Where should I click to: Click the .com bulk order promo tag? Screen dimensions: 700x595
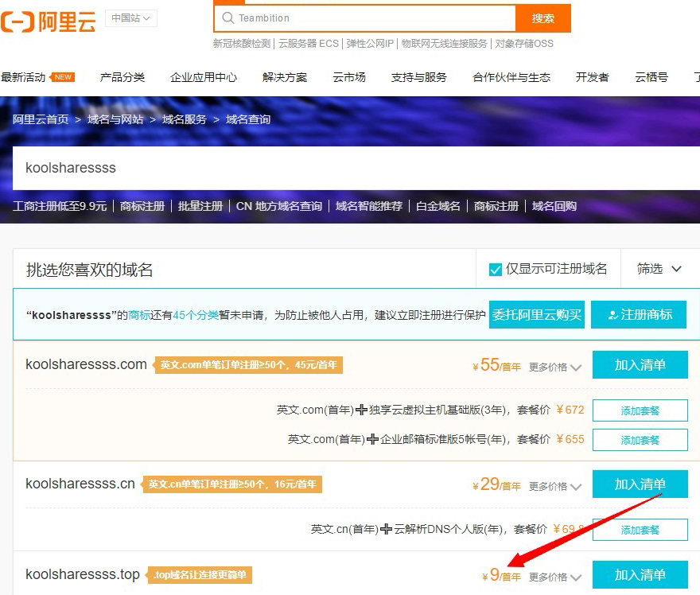tap(248, 365)
